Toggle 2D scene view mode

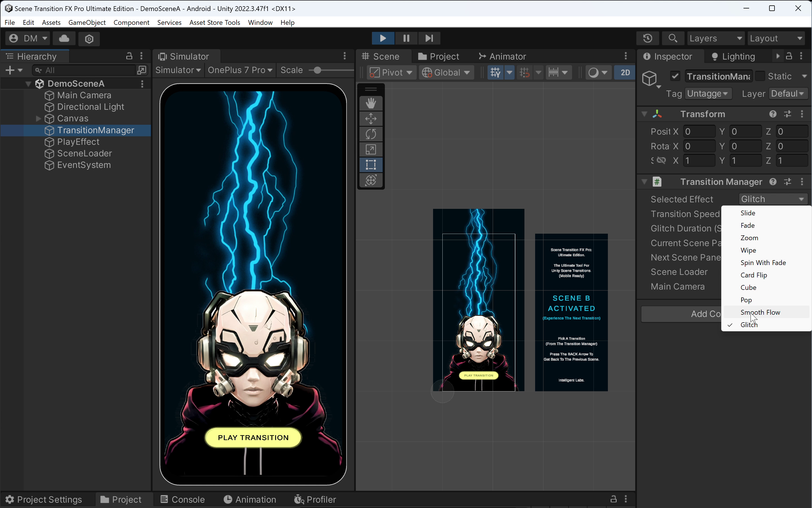click(x=625, y=73)
